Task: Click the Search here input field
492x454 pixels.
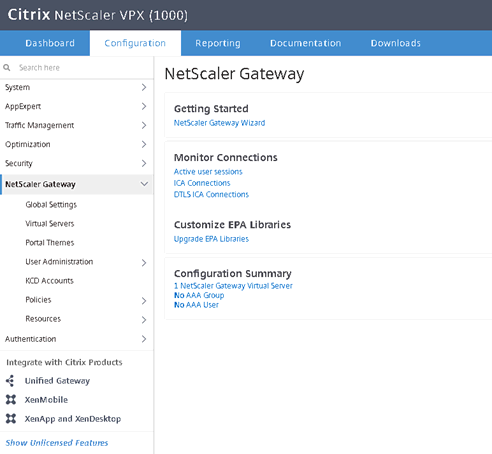Action: pyautogui.click(x=83, y=68)
